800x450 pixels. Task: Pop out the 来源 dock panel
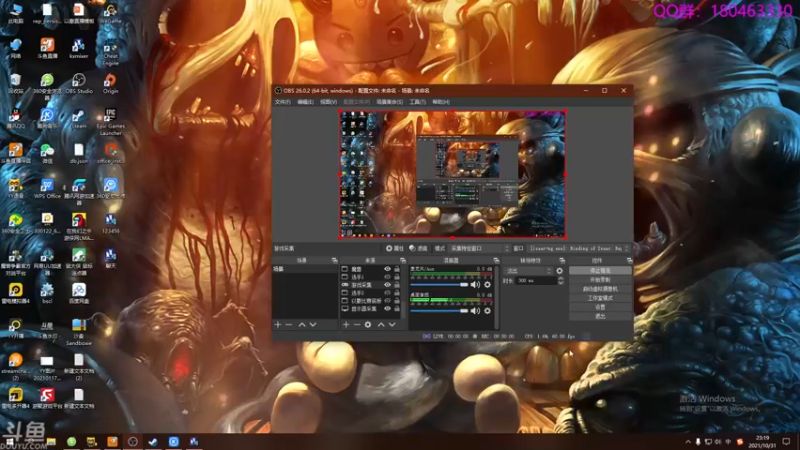(x=403, y=261)
